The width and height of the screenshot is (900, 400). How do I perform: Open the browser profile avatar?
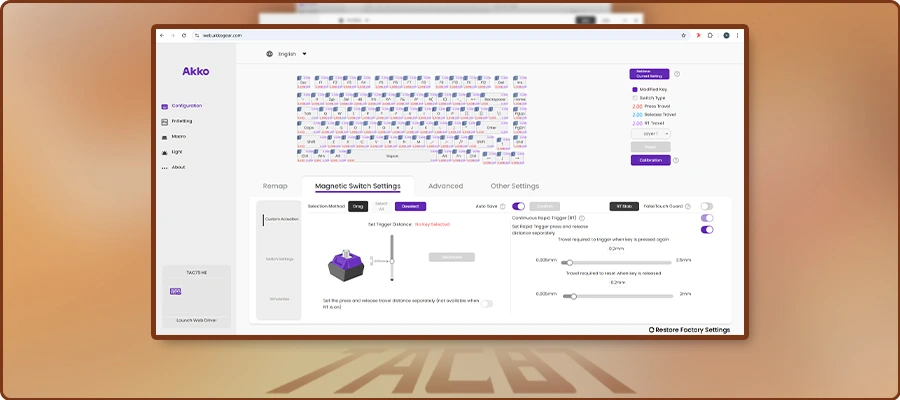[x=727, y=35]
